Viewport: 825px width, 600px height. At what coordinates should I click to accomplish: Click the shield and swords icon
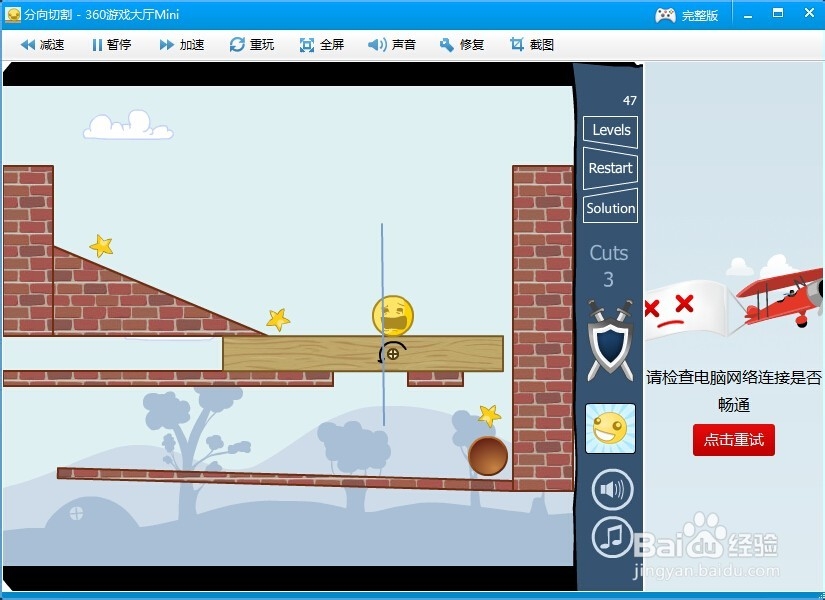coord(610,340)
